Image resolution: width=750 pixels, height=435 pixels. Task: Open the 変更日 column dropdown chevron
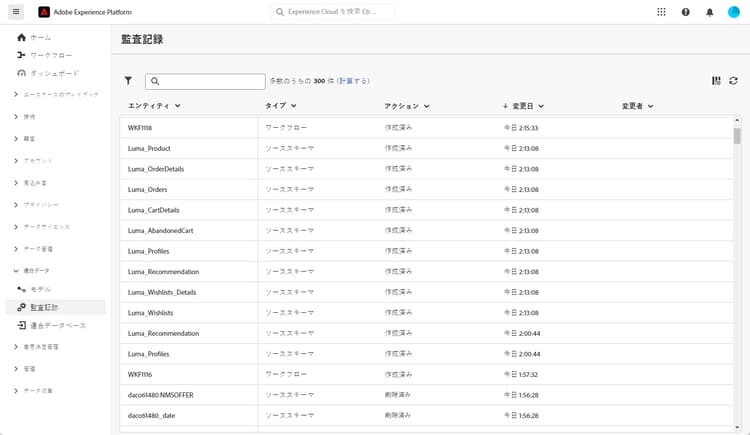540,106
